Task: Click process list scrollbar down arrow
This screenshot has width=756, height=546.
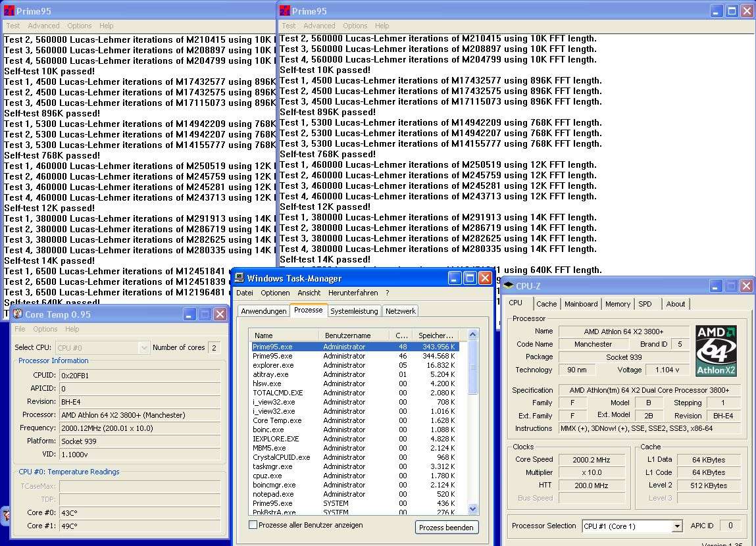Action: [472, 509]
